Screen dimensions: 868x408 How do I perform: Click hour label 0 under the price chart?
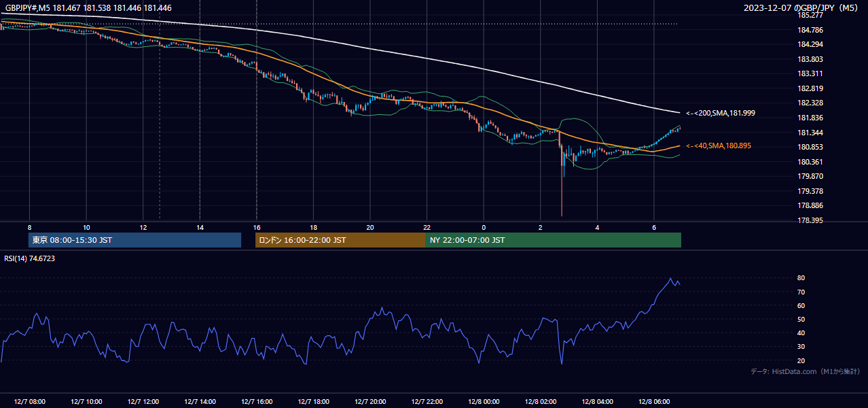[484, 227]
